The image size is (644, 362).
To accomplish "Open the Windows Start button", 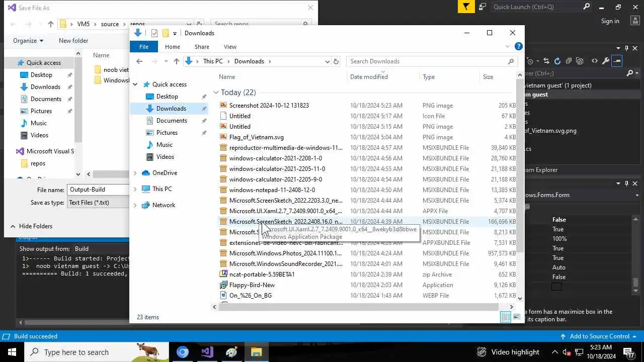I will [x=12, y=352].
